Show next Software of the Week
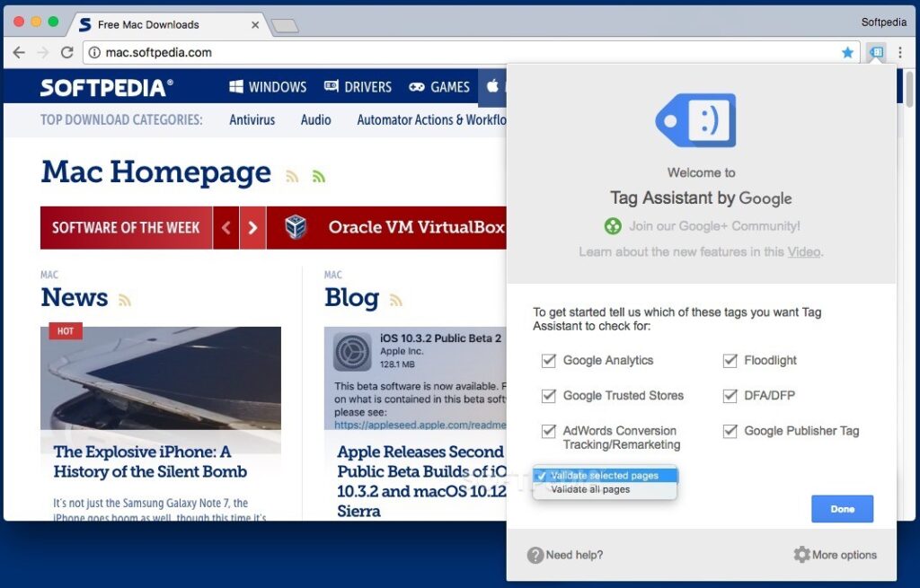Image resolution: width=920 pixels, height=588 pixels. pos(252,227)
